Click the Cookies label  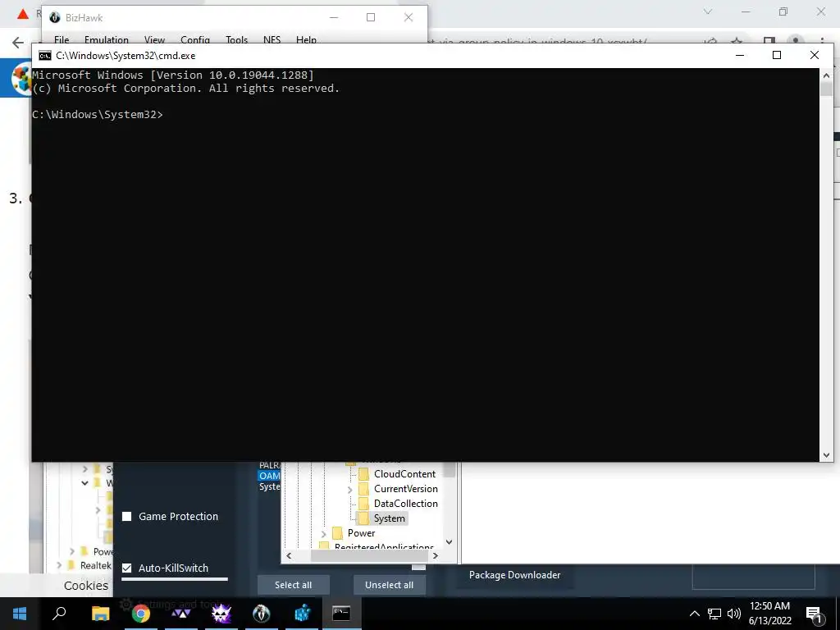point(85,586)
